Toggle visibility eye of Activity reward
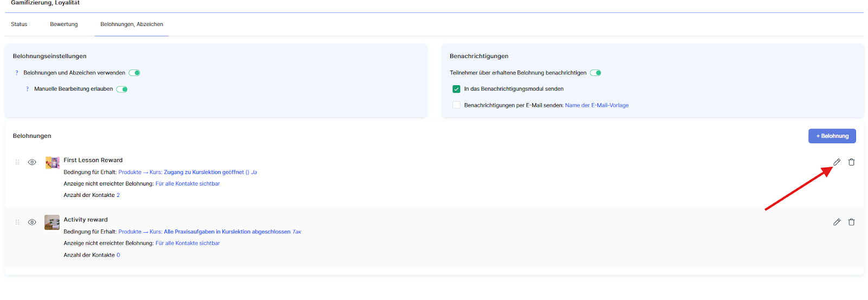This screenshot has width=868, height=300. point(32,222)
